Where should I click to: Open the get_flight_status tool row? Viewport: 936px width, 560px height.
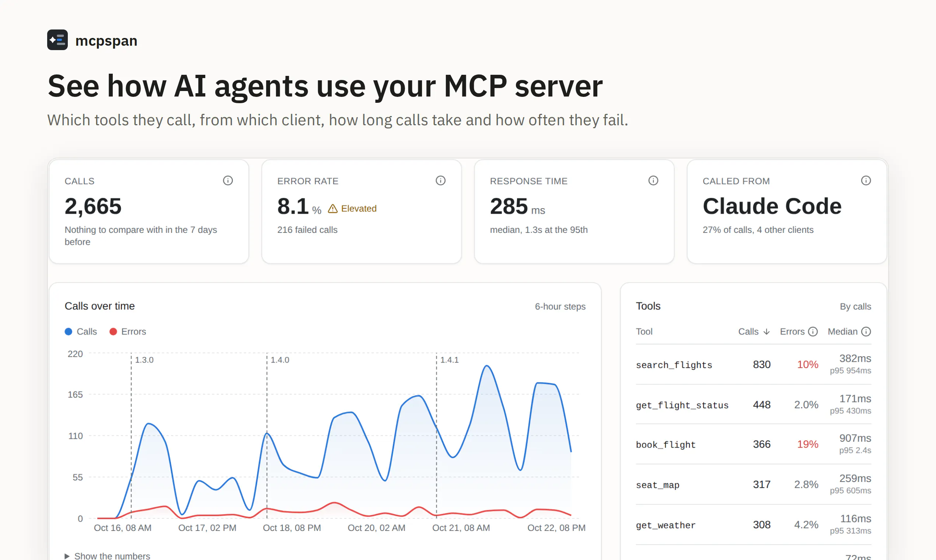753,405
